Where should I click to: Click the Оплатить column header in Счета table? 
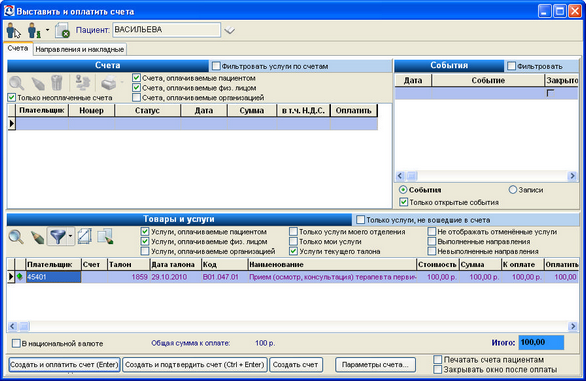(354, 110)
